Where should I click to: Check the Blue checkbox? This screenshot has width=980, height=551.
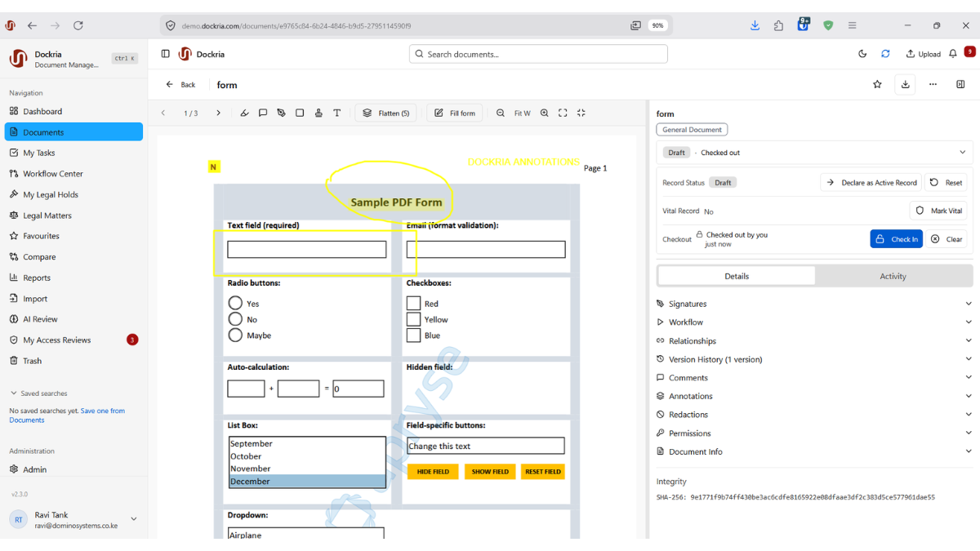[x=413, y=335]
